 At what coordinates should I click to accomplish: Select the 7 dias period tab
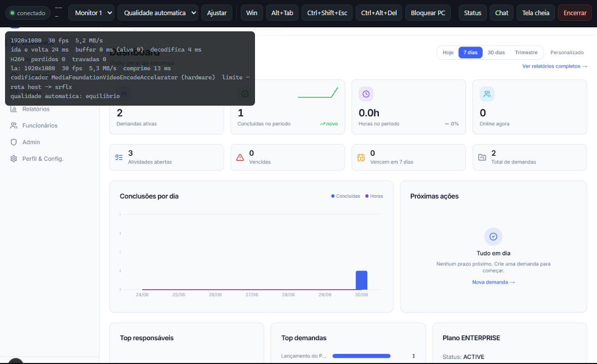[x=470, y=53]
